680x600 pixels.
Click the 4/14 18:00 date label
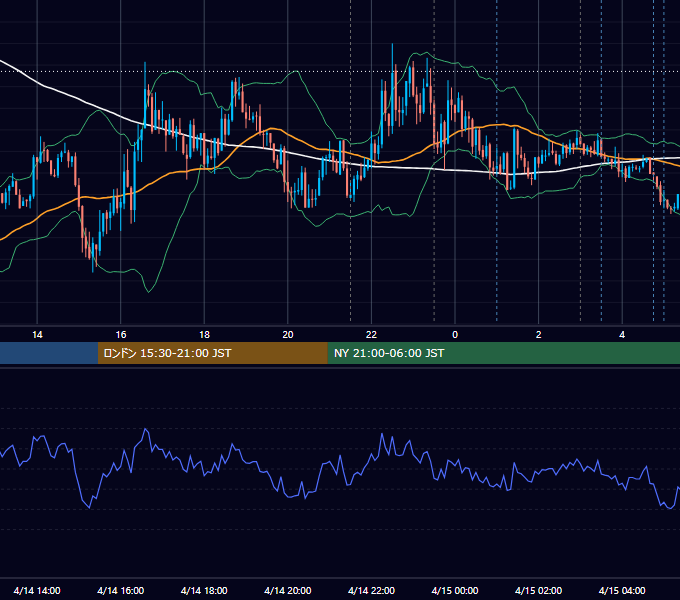pyautogui.click(x=204, y=590)
